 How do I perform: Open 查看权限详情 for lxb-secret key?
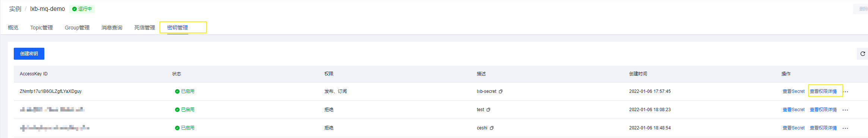tap(823, 91)
